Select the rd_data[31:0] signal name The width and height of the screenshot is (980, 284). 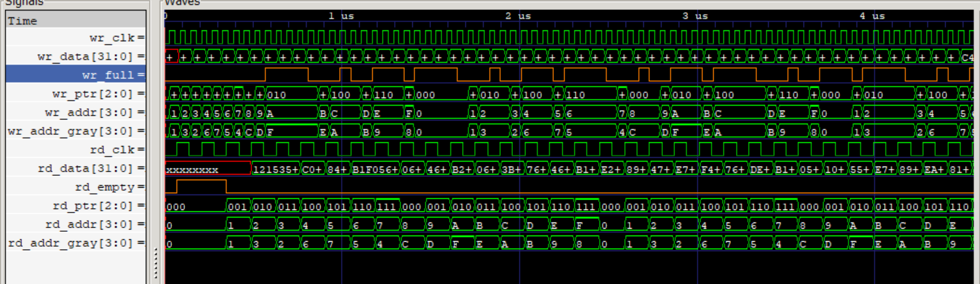coord(85,168)
